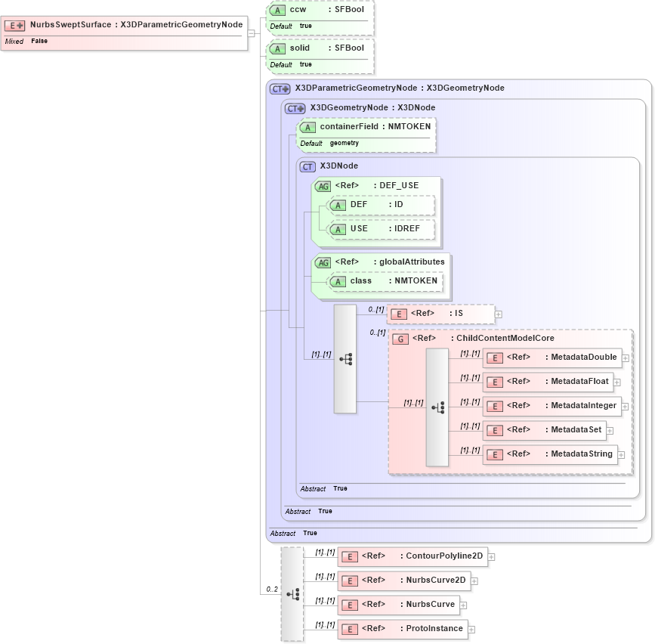655x644 pixels.
Task: Click the E icon of IS element
Action: tap(398, 314)
